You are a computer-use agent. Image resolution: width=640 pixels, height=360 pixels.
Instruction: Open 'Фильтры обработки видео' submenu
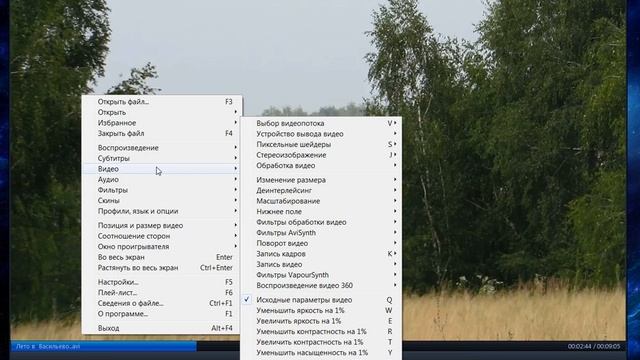point(321,222)
